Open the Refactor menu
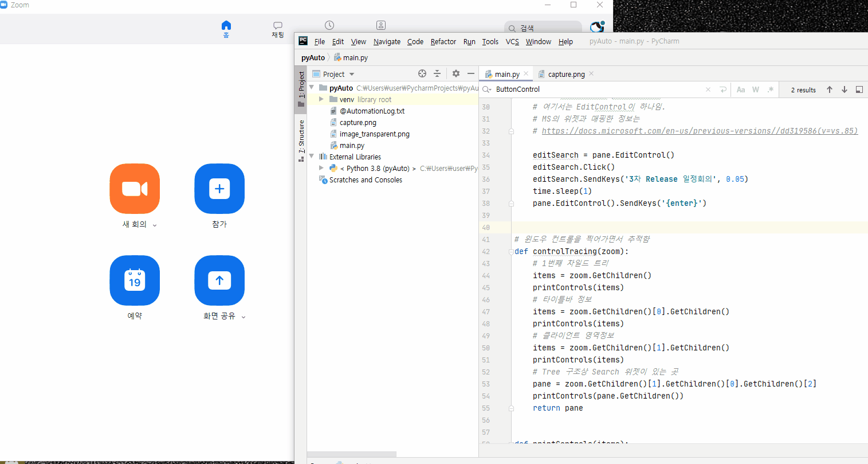 (x=443, y=42)
